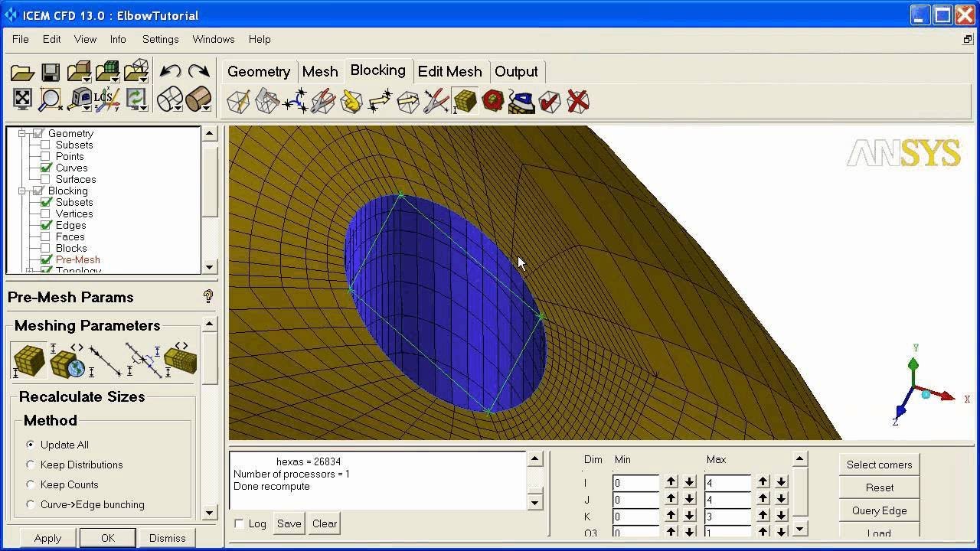This screenshot has width=980, height=551.
Task: Open a project with the folder icon
Action: click(22, 72)
